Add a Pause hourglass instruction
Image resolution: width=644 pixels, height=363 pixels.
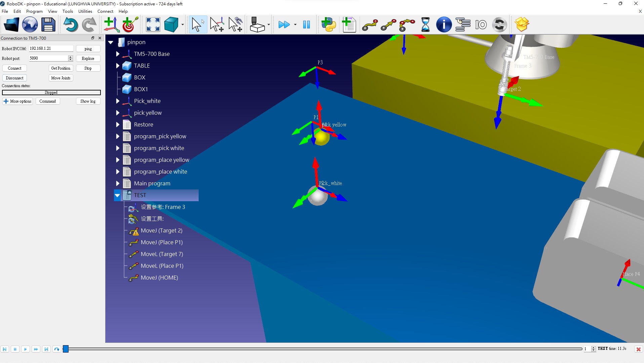pyautogui.click(x=426, y=25)
